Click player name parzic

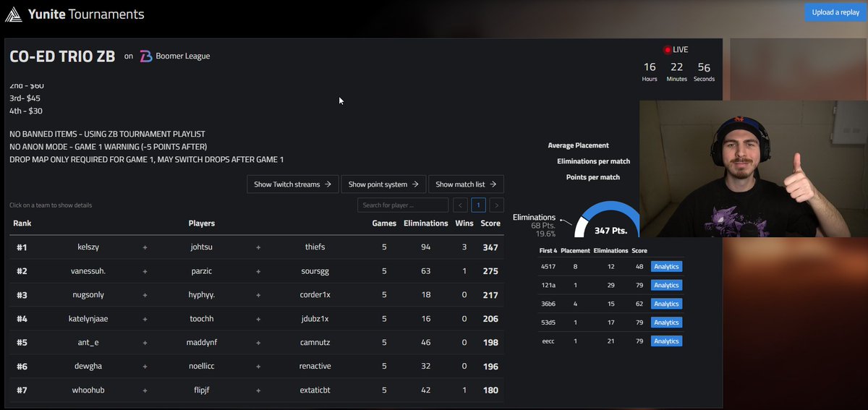click(x=201, y=271)
